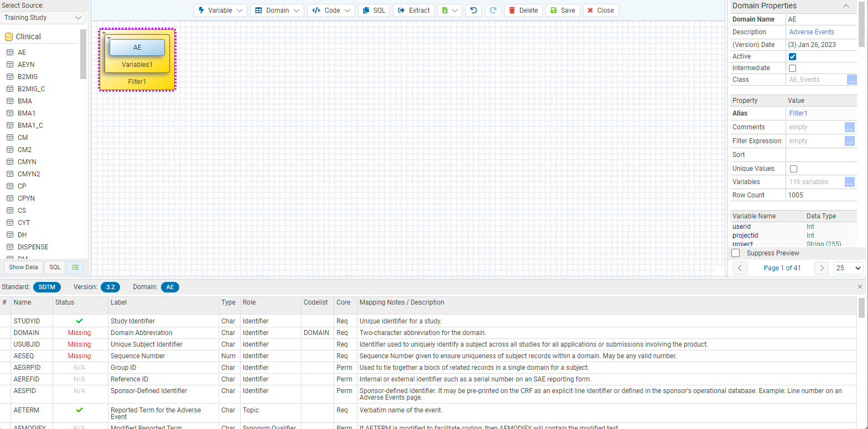The height and width of the screenshot is (429, 868).
Task: Click the 3.2 version badge
Action: coord(111,287)
